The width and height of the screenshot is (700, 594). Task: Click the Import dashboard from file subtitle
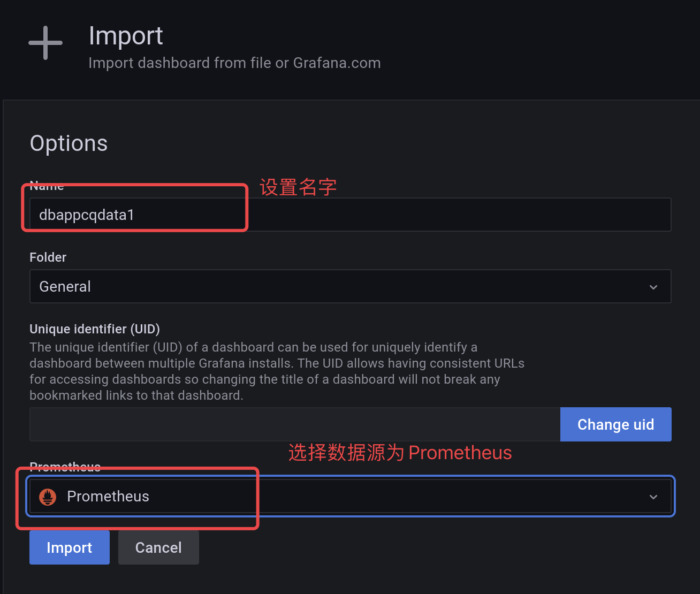click(x=234, y=63)
